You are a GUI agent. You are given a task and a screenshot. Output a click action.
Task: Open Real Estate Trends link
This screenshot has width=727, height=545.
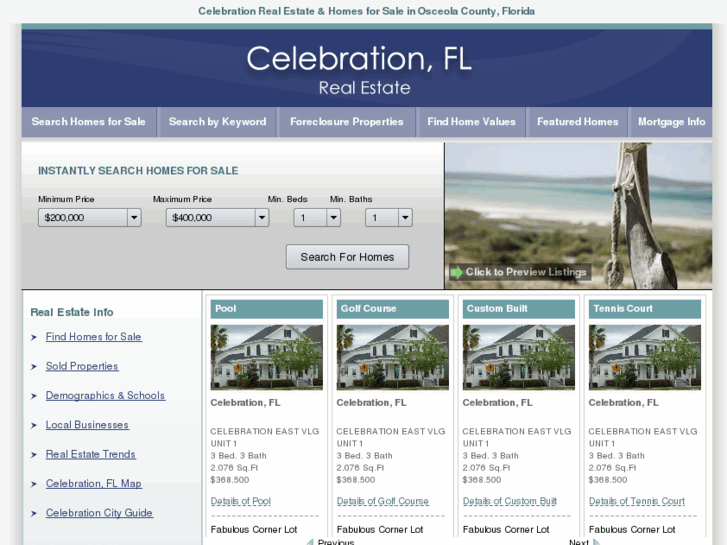(90, 454)
